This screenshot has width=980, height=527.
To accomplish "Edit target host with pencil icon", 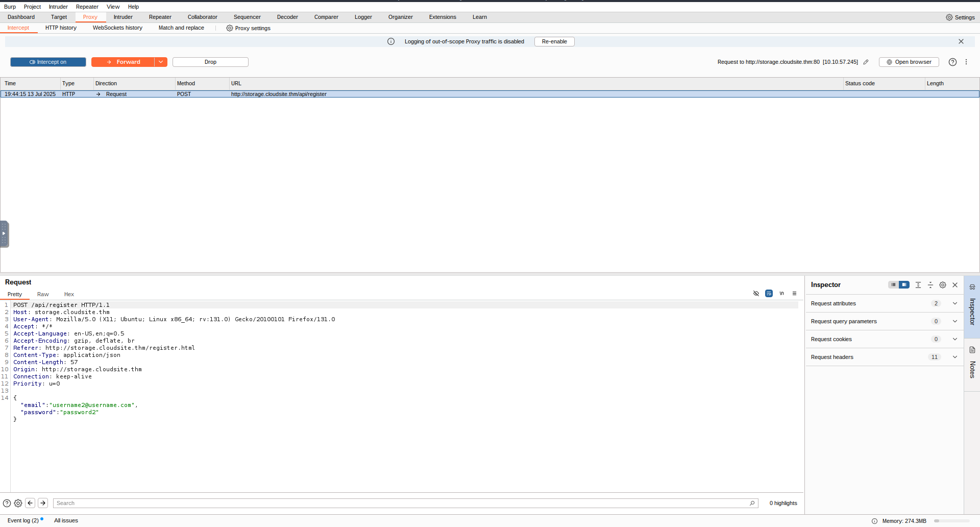I will [866, 62].
